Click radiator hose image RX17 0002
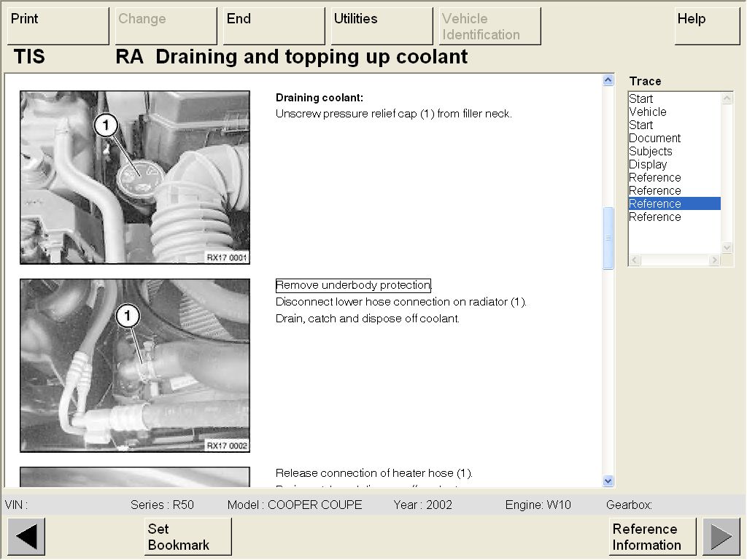 pos(135,365)
